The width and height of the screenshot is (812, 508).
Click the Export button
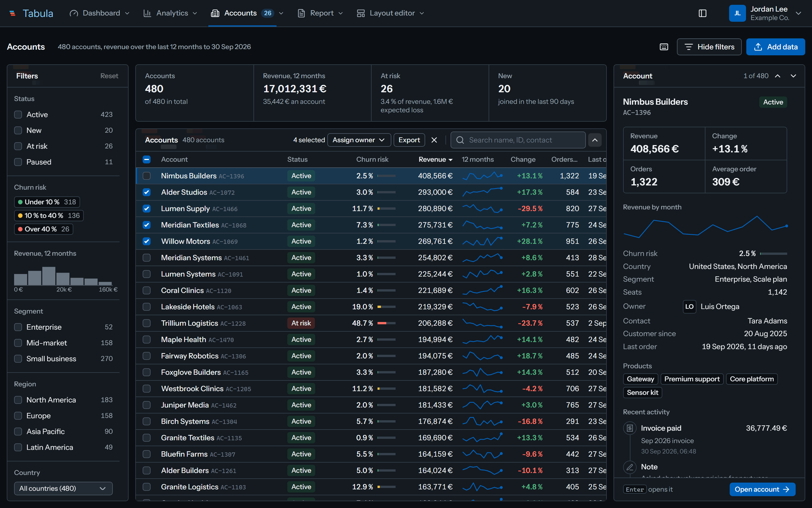409,140
